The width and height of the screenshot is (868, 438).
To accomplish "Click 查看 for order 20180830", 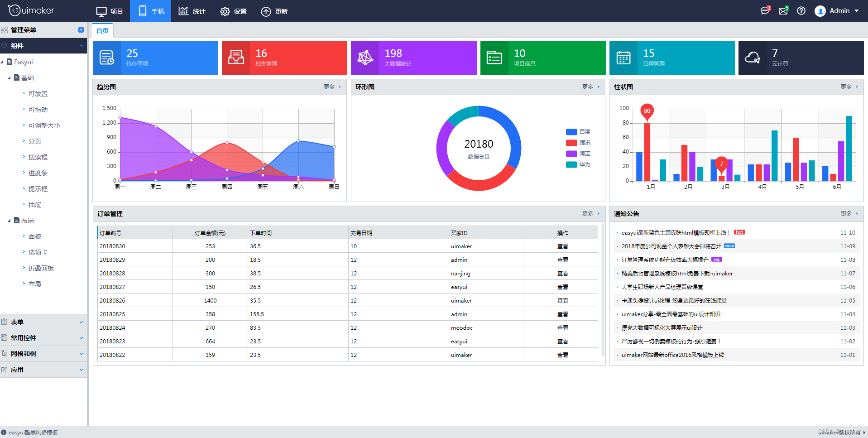I will 562,246.
